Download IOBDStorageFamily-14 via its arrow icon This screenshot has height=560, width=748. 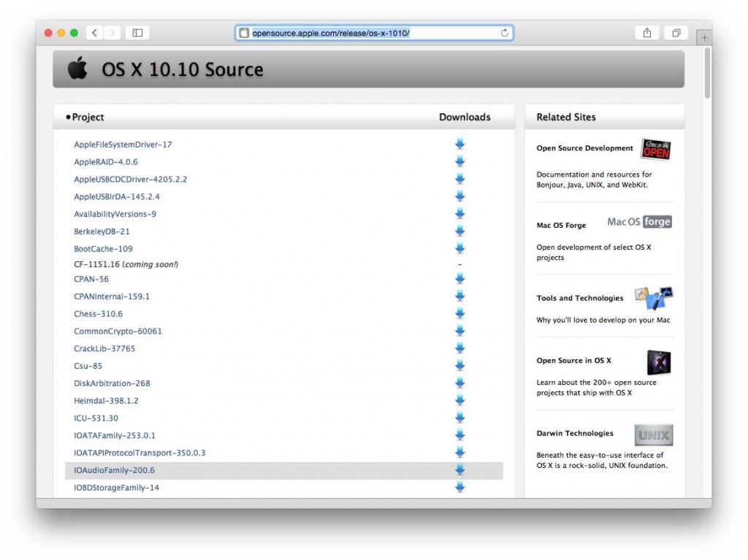460,487
